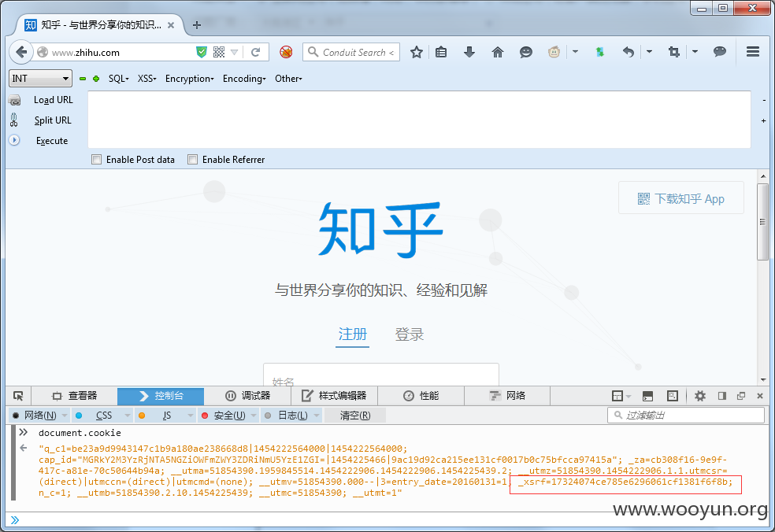
Task: Dock devtools to side icon
Action: pos(722,396)
